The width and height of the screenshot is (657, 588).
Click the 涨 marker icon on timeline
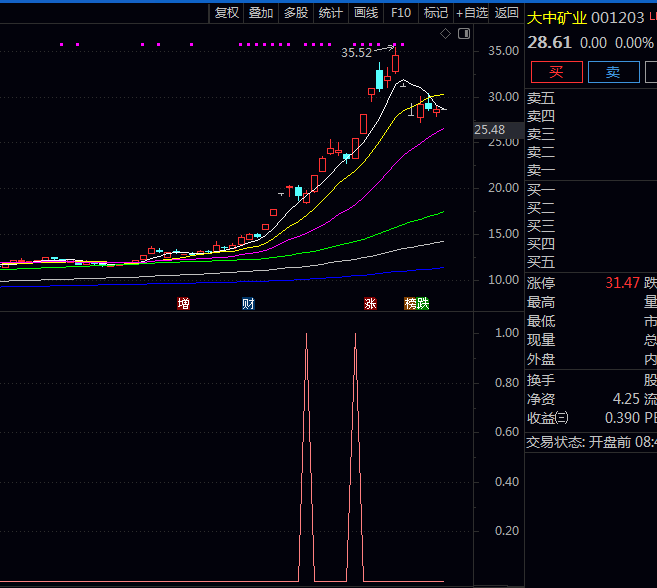[370, 303]
